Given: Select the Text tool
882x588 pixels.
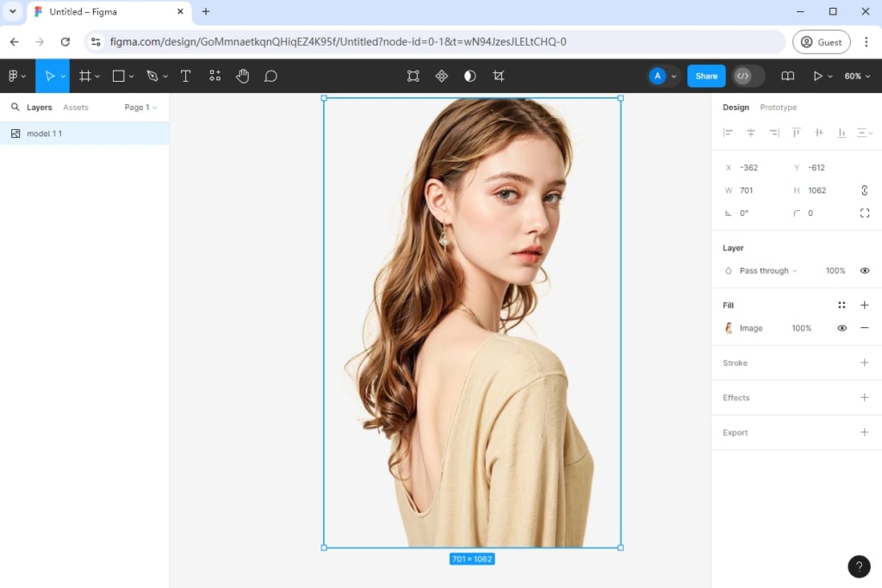Looking at the screenshot, I should point(185,76).
